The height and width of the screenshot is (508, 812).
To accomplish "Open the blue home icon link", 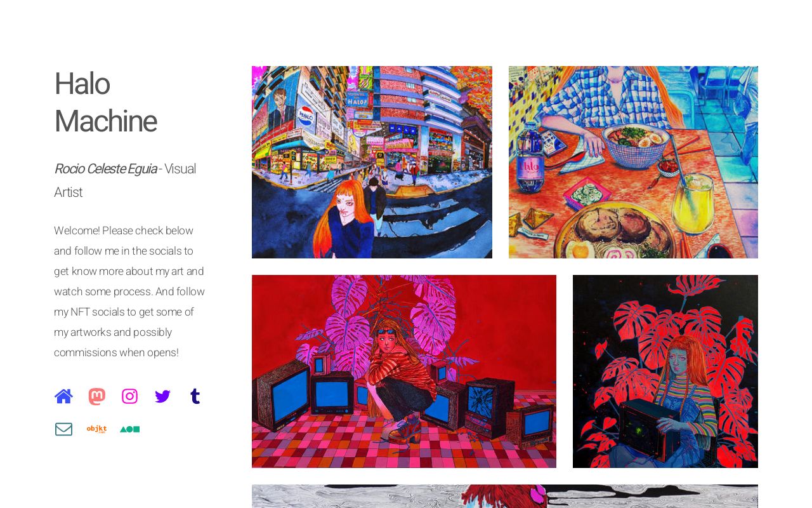I will tap(63, 396).
